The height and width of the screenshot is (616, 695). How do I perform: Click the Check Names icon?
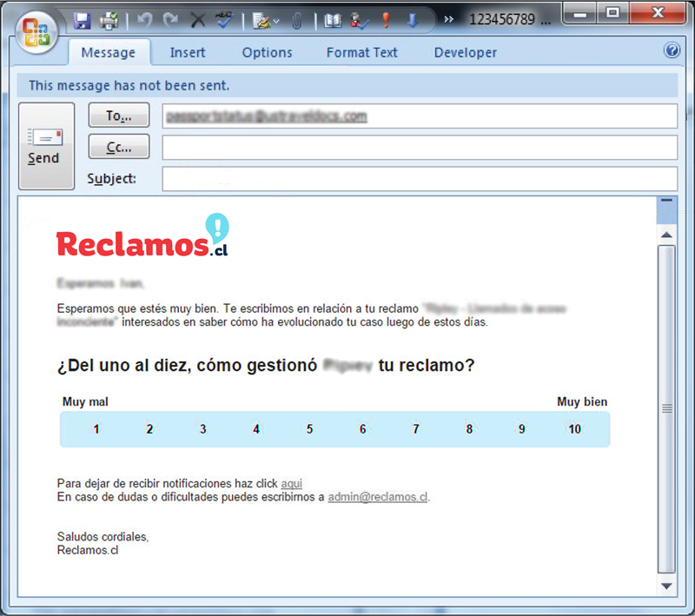pyautogui.click(x=360, y=21)
